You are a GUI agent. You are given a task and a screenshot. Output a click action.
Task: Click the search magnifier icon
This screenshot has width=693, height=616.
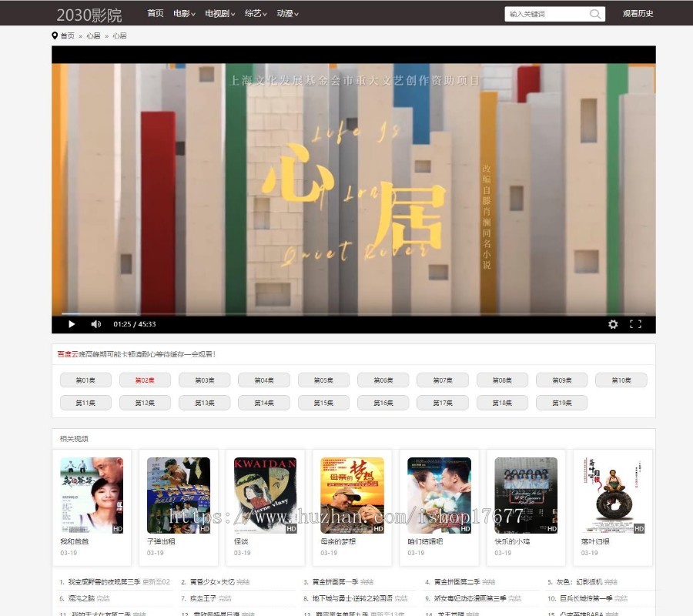coord(595,14)
